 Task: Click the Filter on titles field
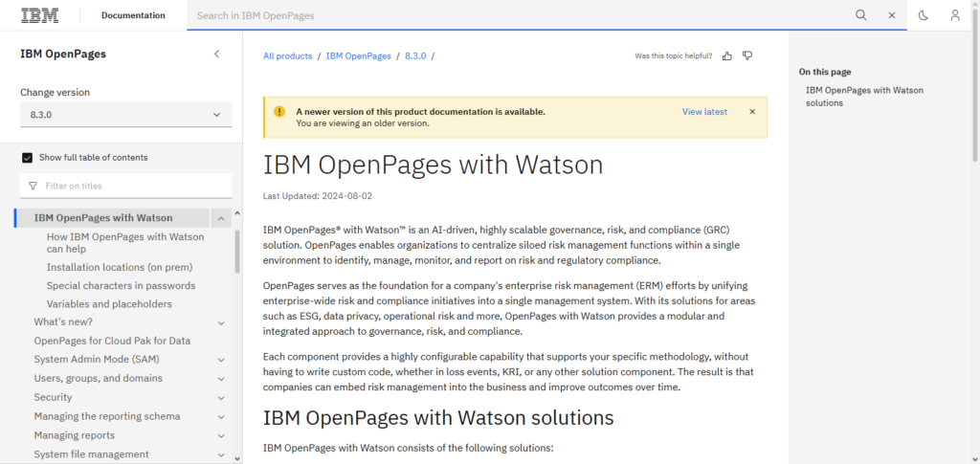click(125, 187)
